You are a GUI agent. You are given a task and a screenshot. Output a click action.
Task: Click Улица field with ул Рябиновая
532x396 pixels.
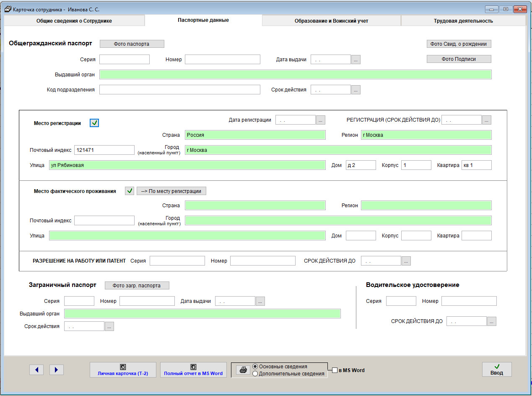(x=187, y=165)
